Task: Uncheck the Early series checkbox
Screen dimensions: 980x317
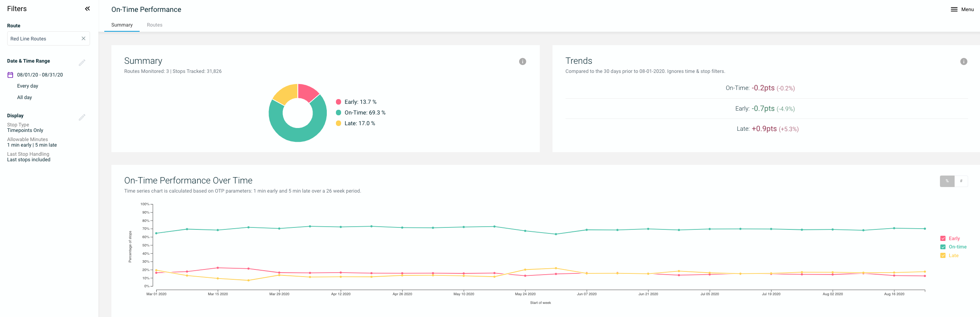Action: [x=943, y=239]
